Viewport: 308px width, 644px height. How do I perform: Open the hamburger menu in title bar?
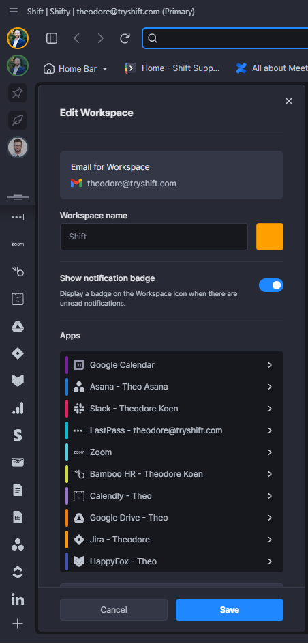point(14,12)
